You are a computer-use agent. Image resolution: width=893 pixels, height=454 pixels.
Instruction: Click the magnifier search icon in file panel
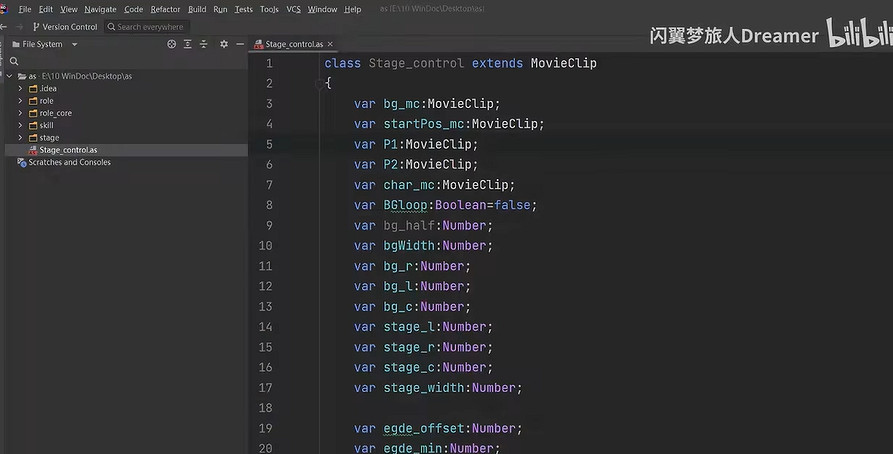coord(14,61)
